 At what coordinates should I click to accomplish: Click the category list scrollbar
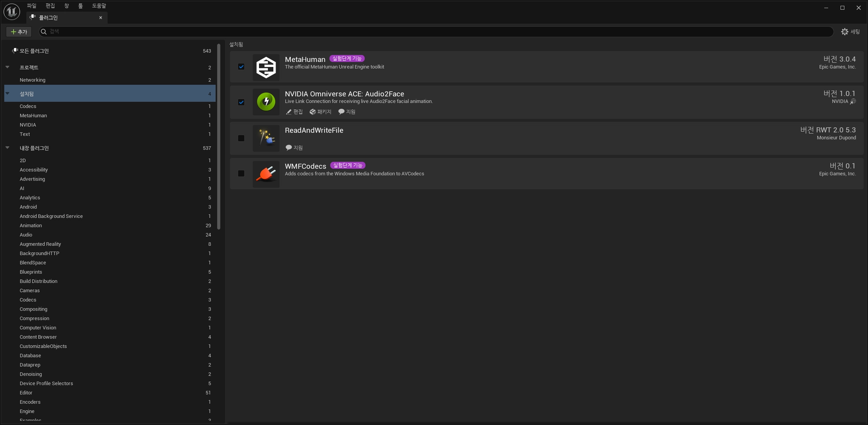click(219, 136)
